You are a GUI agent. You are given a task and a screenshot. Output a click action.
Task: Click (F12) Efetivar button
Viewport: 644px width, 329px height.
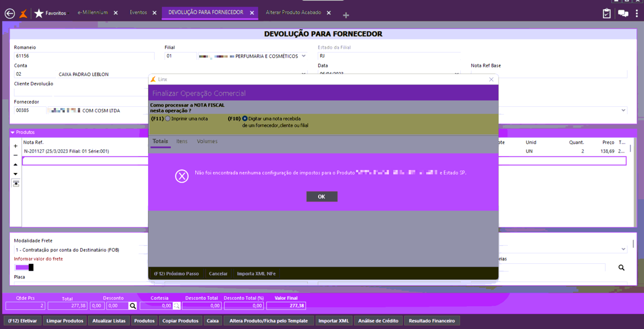pyautogui.click(x=22, y=321)
